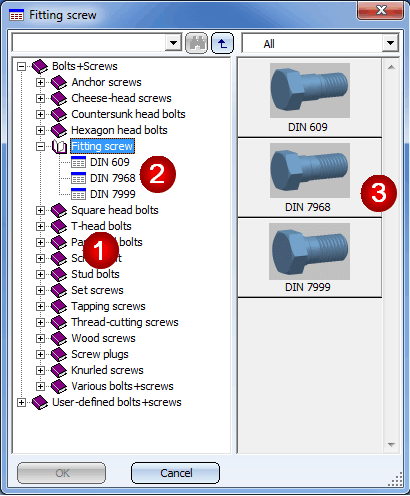410x496 pixels.
Task: Select Wood screws label
Action: click(x=103, y=338)
